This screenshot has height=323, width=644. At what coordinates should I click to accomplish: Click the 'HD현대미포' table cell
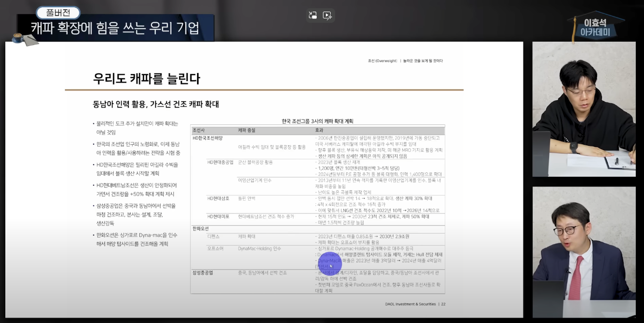(218, 216)
